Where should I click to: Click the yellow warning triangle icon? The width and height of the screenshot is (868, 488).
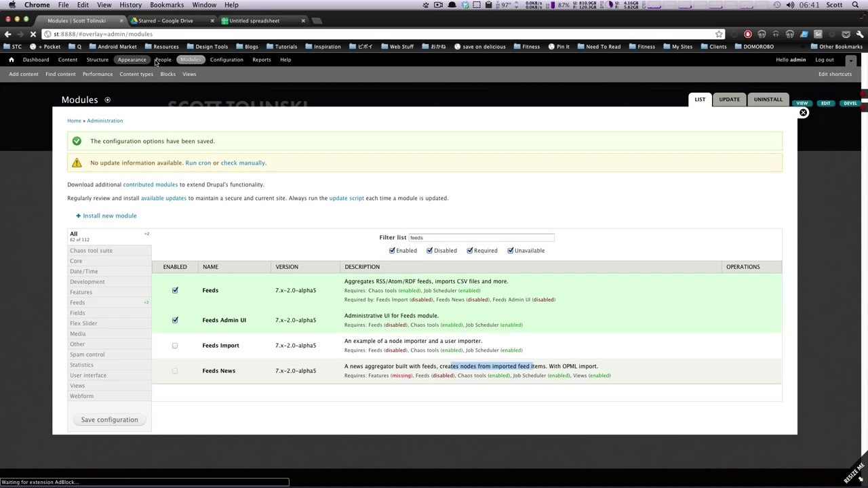click(x=77, y=163)
